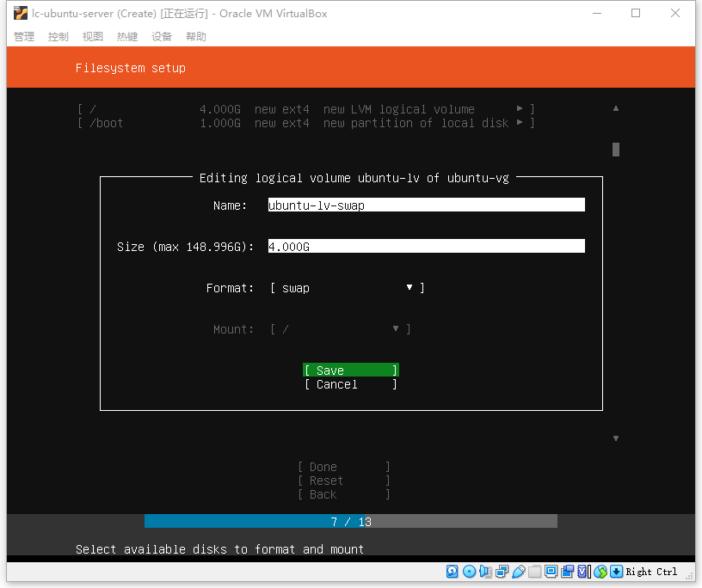
Task: Click the scrollbar up arrow
Action: [616, 108]
